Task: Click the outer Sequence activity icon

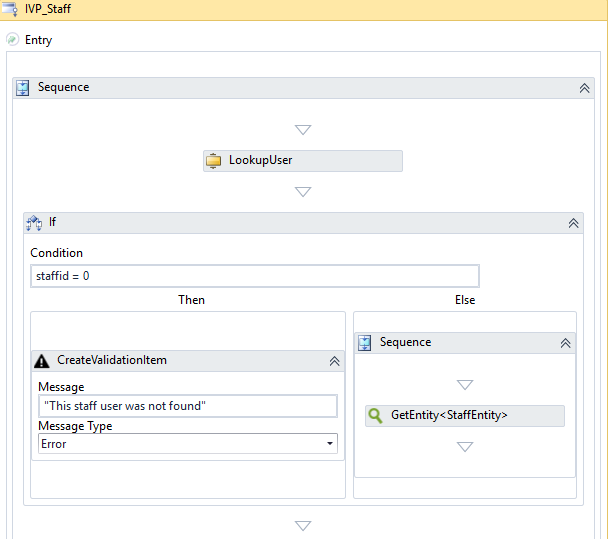Action: pos(23,88)
